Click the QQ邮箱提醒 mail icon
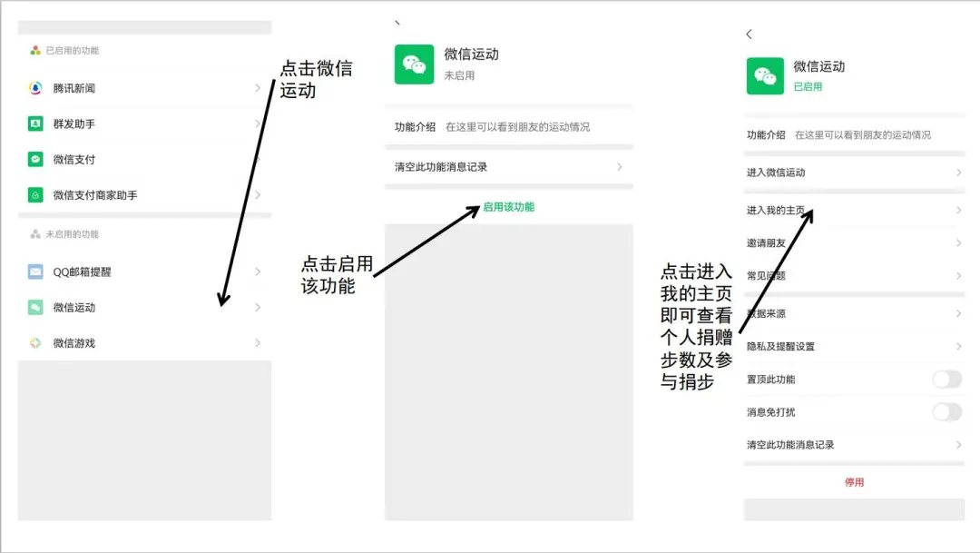This screenshot has height=553, width=980. pyautogui.click(x=35, y=272)
